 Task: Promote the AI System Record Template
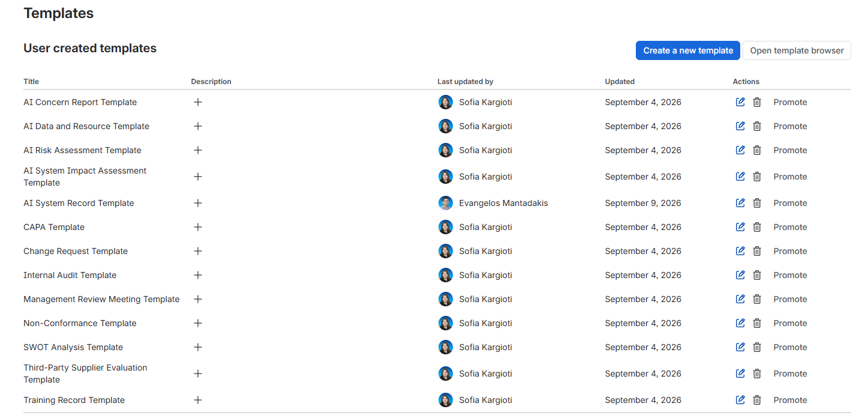coord(790,203)
